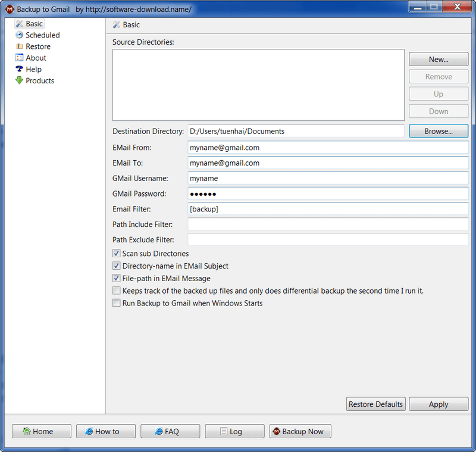The width and height of the screenshot is (476, 452).
Task: Close the Backup to Gmail window
Action: click(457, 7)
